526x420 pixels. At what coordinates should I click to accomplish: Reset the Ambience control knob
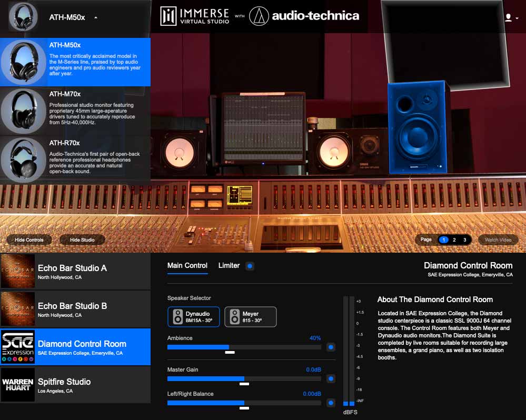tap(331, 347)
